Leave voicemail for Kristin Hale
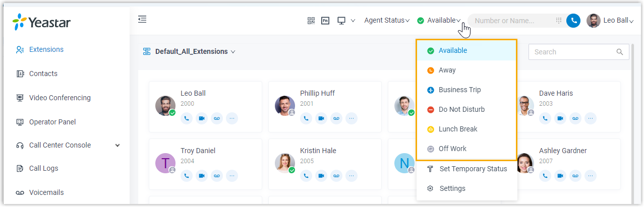Screen dimensions: 644x207 pyautogui.click(x=336, y=176)
